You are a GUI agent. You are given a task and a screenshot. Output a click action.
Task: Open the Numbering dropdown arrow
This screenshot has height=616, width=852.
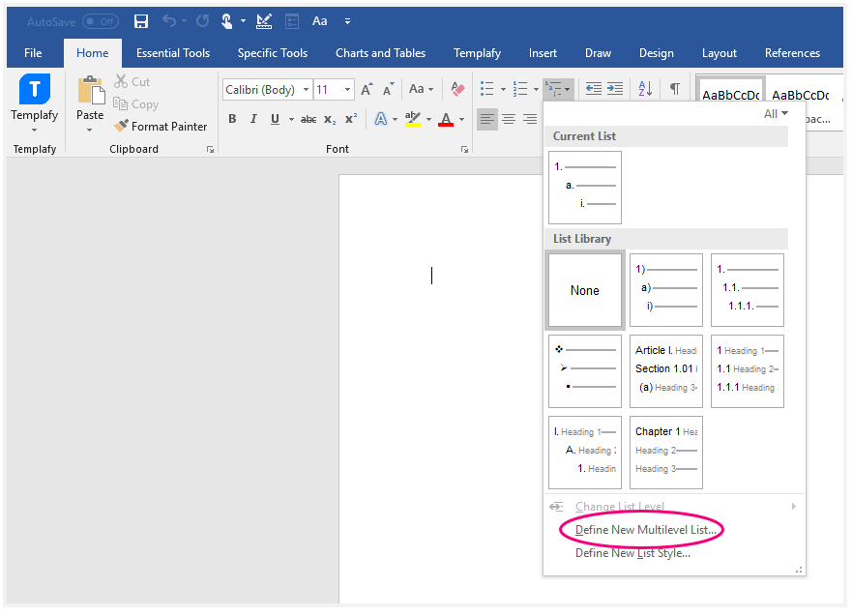[536, 89]
